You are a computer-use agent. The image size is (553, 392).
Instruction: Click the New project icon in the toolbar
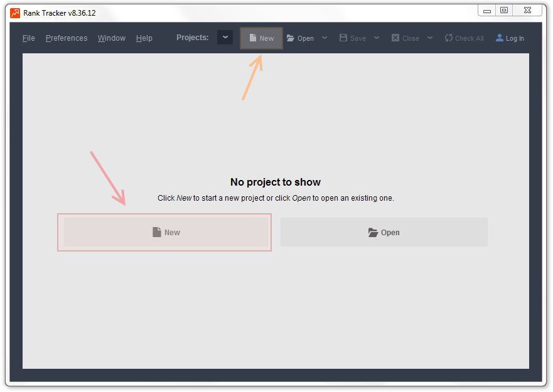click(252, 38)
